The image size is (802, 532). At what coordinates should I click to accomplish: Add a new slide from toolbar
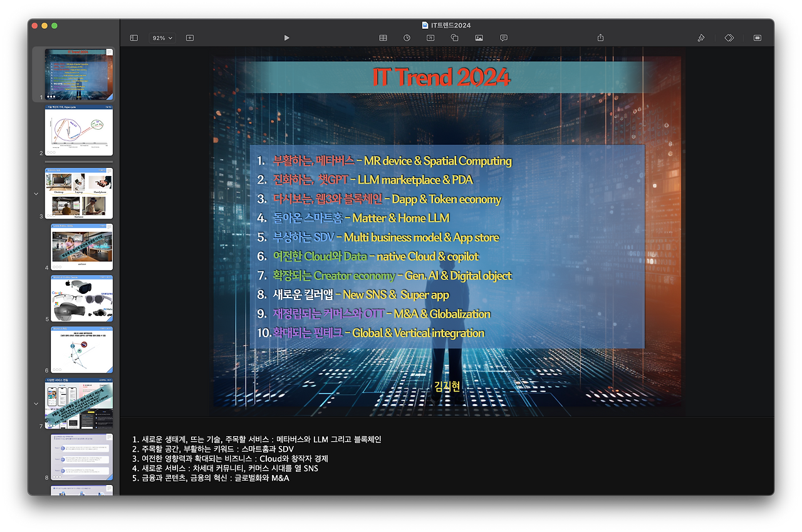tap(190, 38)
